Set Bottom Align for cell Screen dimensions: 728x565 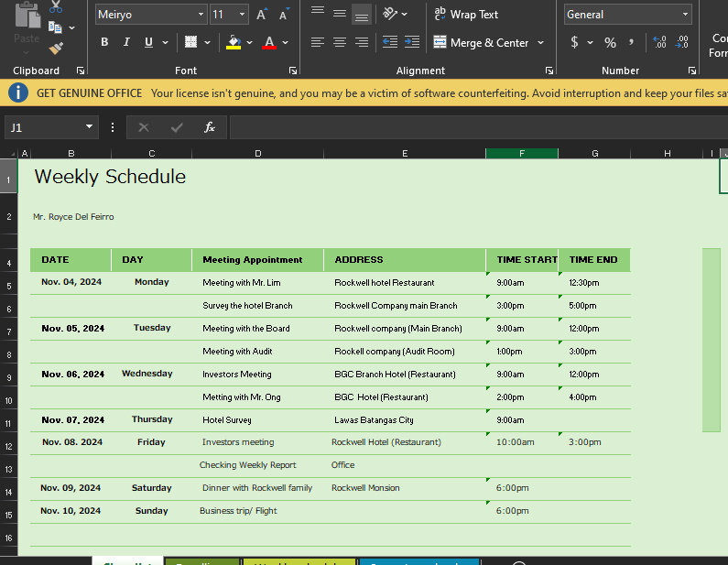[x=361, y=14]
